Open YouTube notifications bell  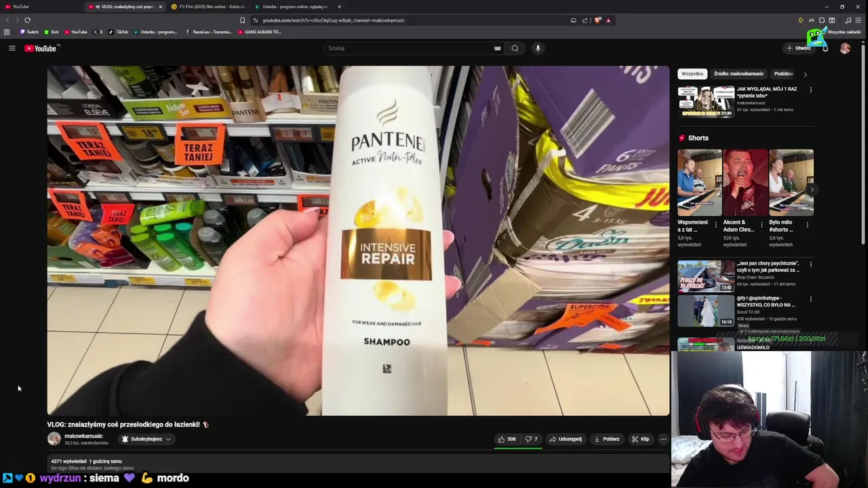(825, 48)
